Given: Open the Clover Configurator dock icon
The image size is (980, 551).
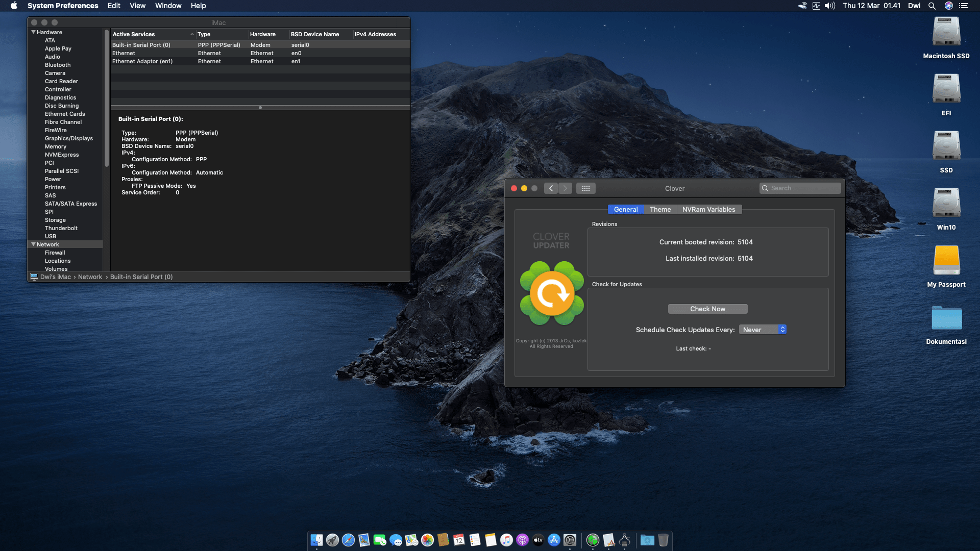Looking at the screenshot, I should click(593, 540).
